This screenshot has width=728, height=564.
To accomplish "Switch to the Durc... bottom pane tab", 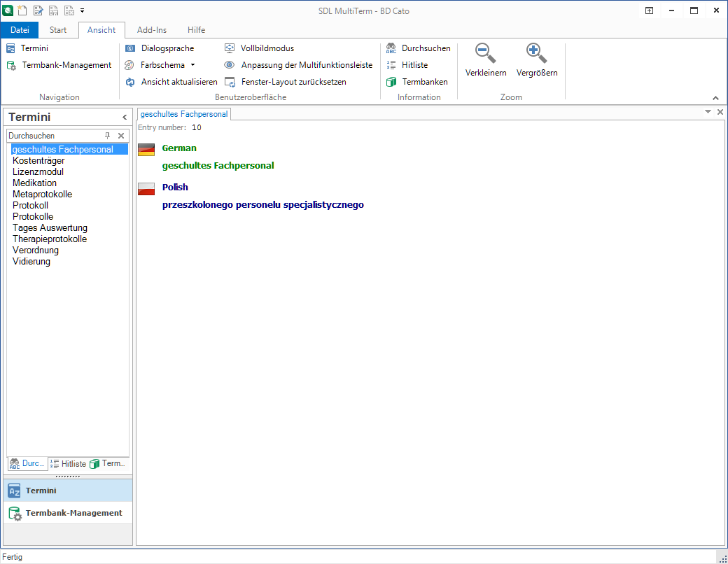I will click(x=27, y=463).
